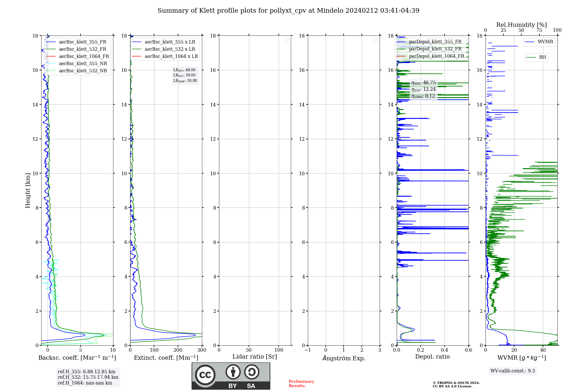Click the LR532: 39.00 value
Image resolution: width=577 pixels, height=392 pixels.
184,75
